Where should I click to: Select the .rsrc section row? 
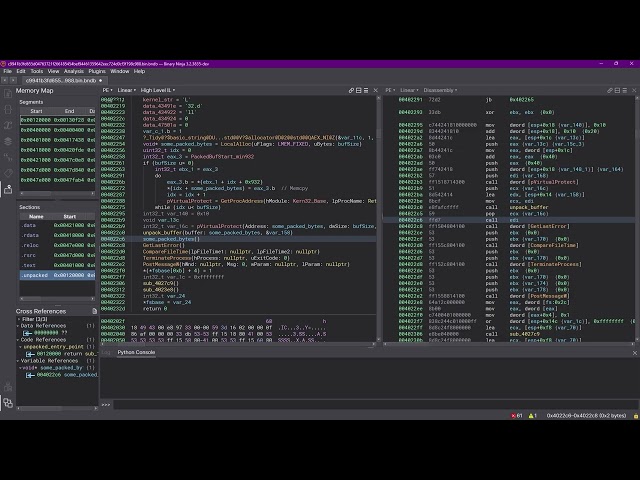pyautogui.click(x=58, y=255)
